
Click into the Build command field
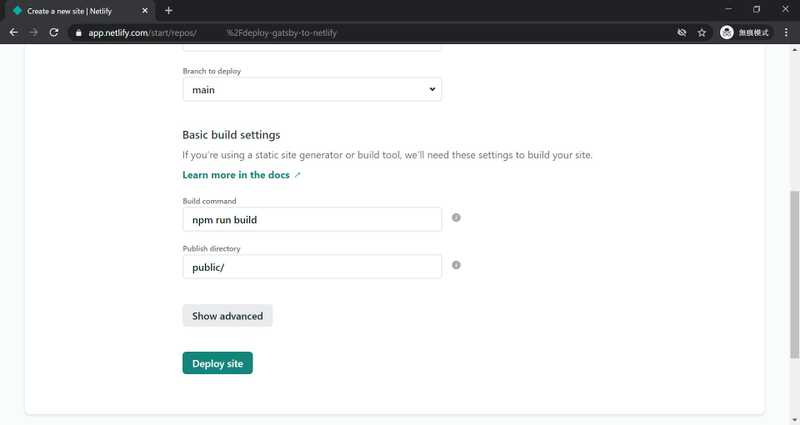[x=312, y=219]
